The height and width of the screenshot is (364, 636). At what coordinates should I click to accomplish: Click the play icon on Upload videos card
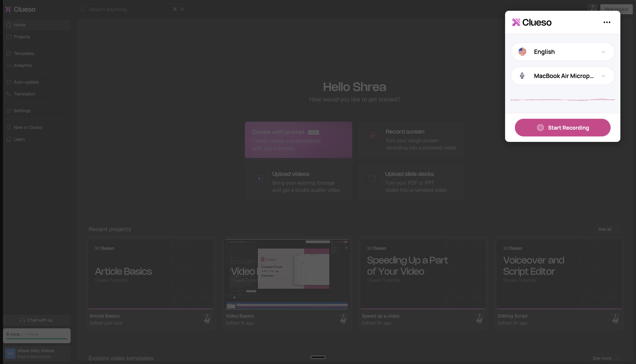[x=259, y=178]
